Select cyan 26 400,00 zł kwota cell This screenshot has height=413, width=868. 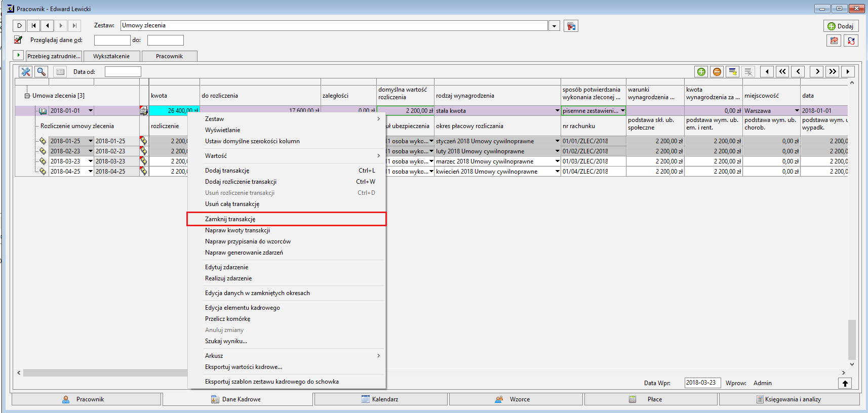(174, 111)
